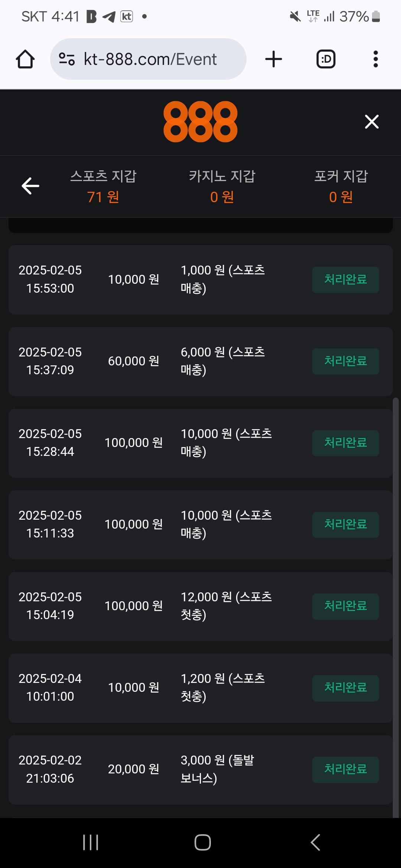Open a new tab with the plus icon

click(274, 59)
